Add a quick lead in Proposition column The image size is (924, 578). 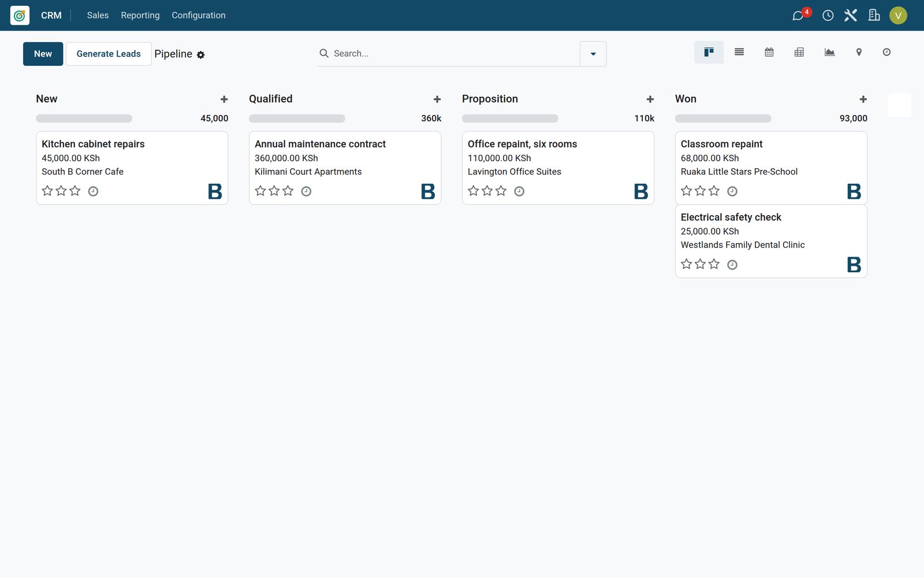pyautogui.click(x=650, y=99)
